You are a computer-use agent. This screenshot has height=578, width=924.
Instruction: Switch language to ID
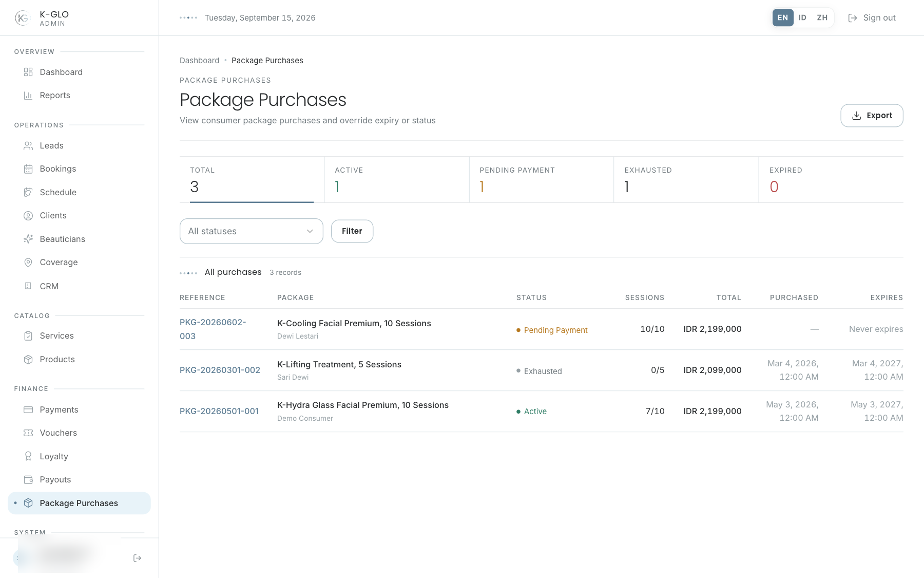pyautogui.click(x=802, y=17)
